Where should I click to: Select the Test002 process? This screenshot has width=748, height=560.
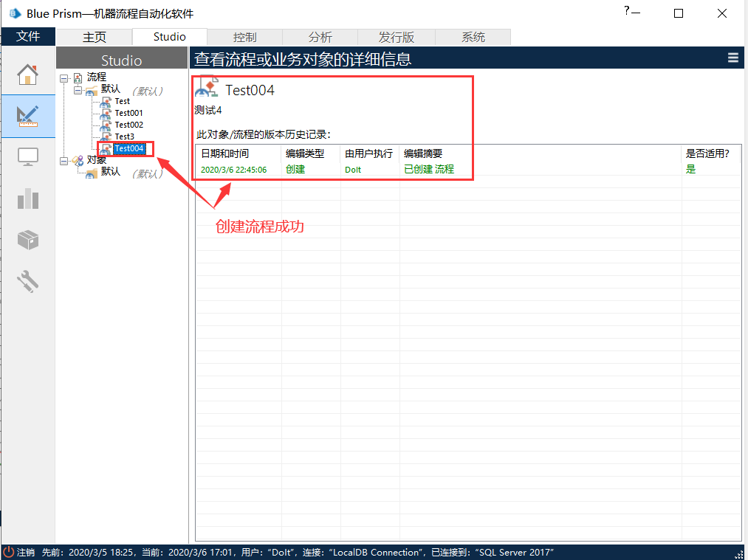coord(128,125)
